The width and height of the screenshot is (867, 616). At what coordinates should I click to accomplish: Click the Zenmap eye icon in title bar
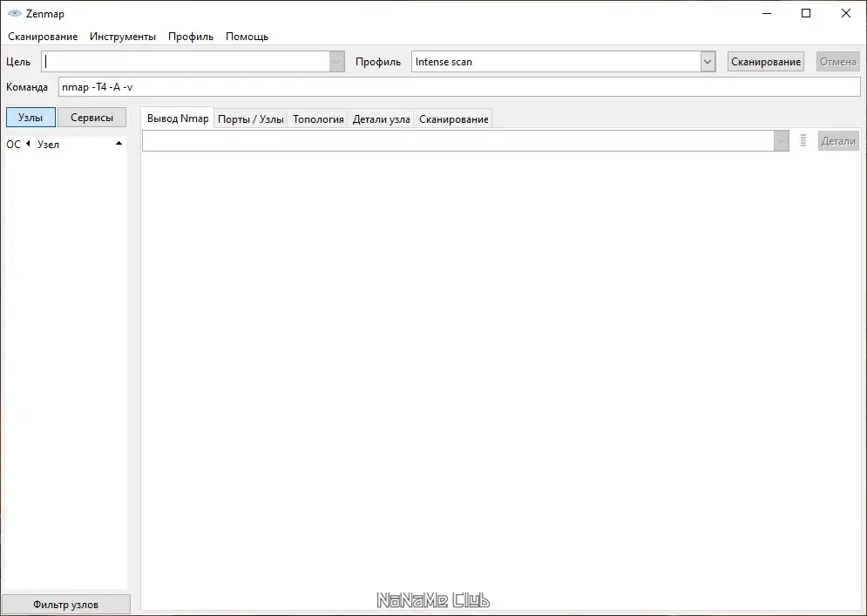[14, 13]
